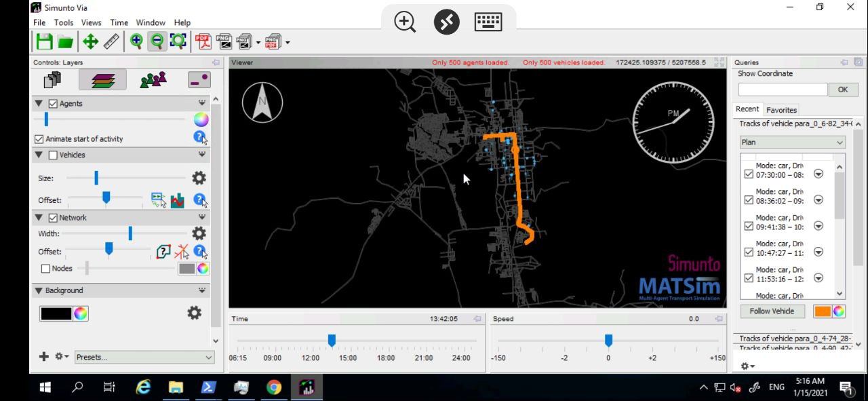Click the PNG sequence export icon
This screenshot has width=868, height=401.
[244, 42]
